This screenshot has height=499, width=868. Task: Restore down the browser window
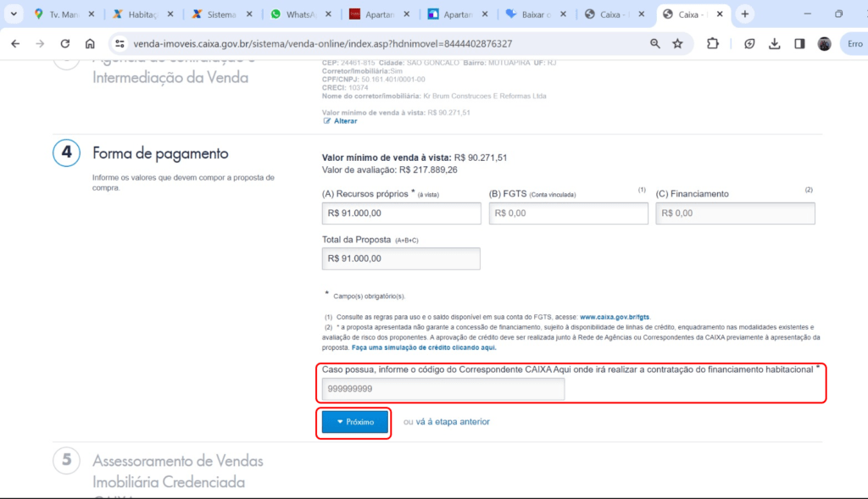838,14
